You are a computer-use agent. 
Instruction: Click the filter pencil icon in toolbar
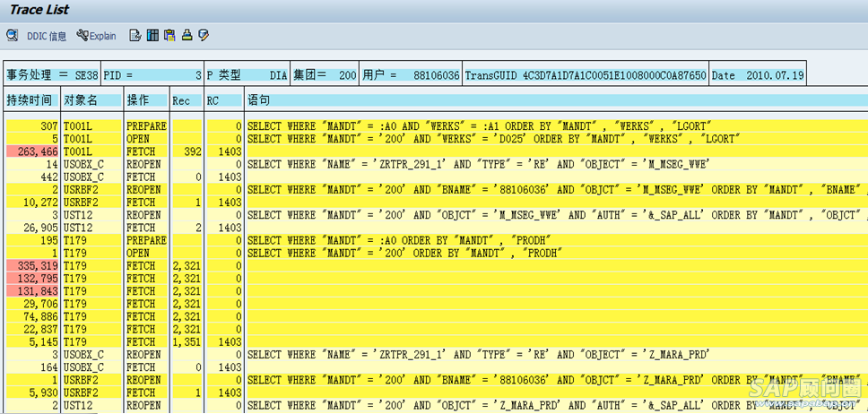pos(204,36)
